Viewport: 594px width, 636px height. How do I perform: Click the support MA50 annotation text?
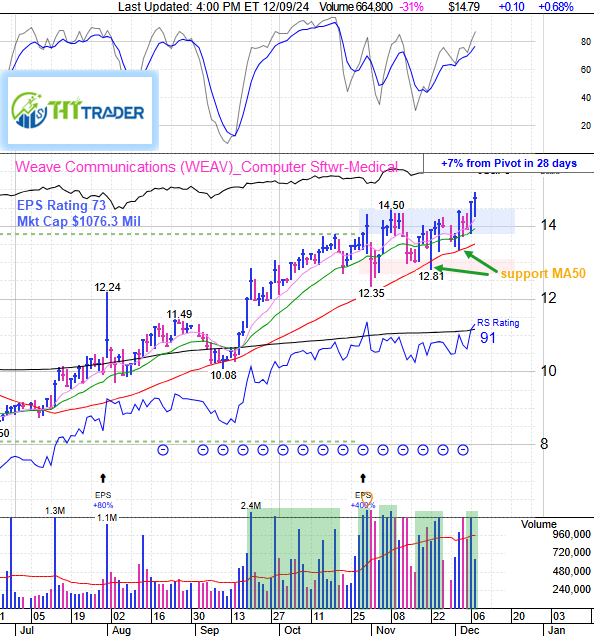pos(543,273)
